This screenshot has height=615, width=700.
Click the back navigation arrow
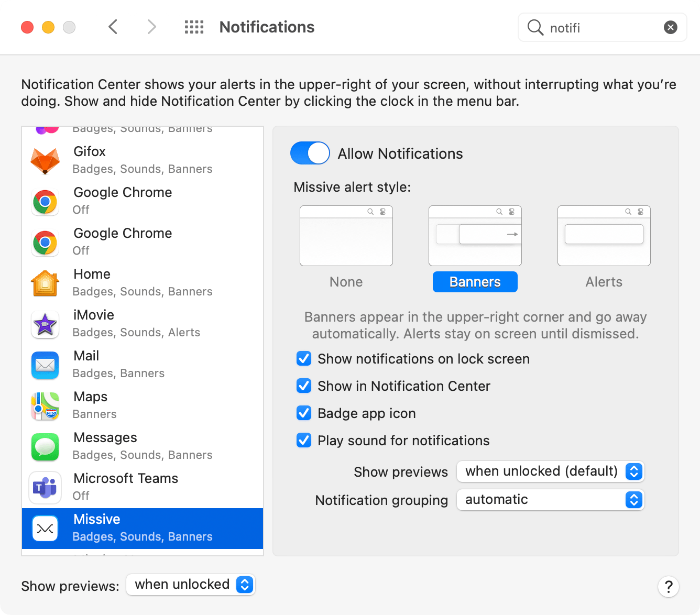pyautogui.click(x=113, y=27)
